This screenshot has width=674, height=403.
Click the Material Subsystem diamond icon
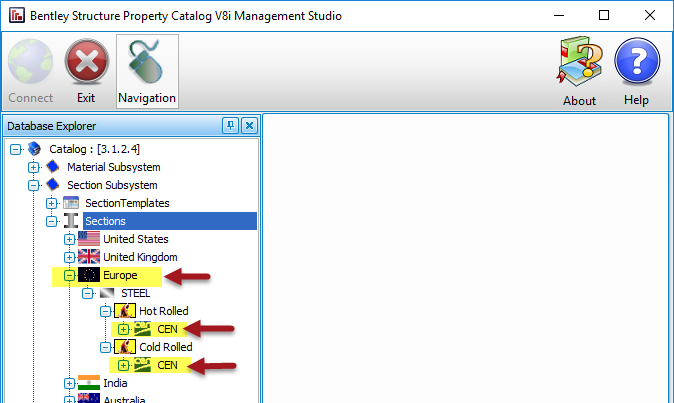coord(52,166)
